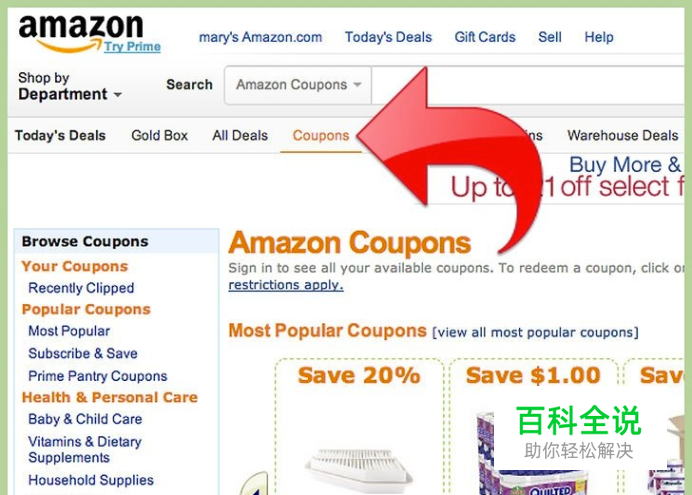Open the Try Prime link

[x=132, y=46]
